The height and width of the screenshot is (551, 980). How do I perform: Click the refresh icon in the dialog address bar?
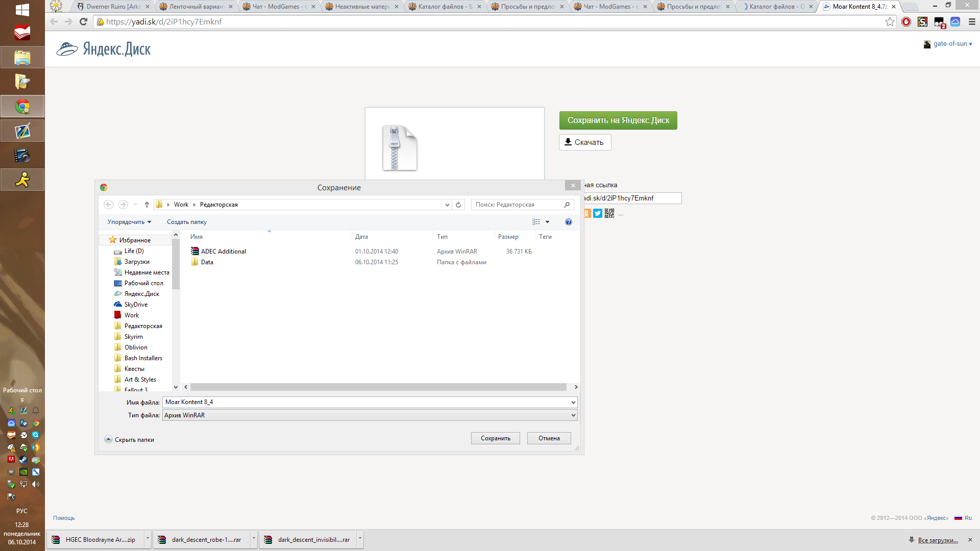point(458,205)
